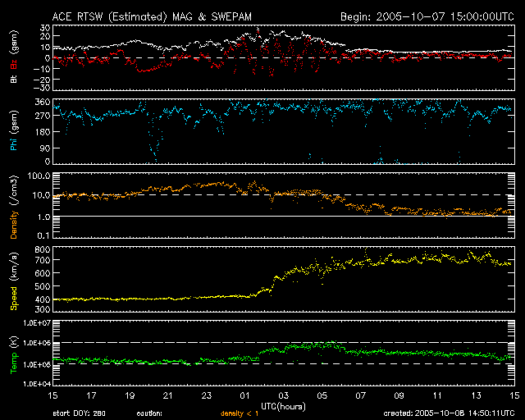This screenshot has height=420, width=525.
Task: Select the '07' hour label on the time axis
Action: coord(360,396)
